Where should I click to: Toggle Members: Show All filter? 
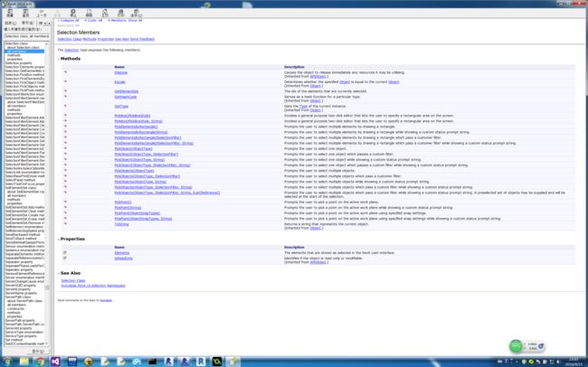(125, 20)
